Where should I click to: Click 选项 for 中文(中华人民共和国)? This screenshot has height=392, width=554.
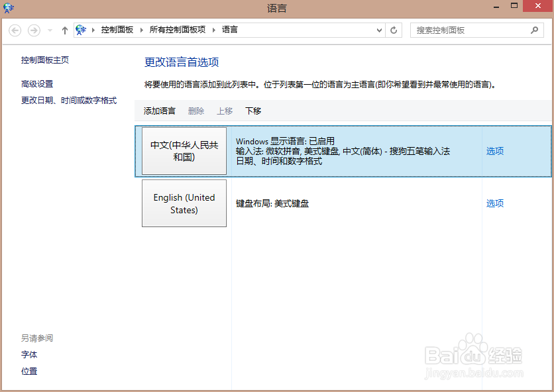tap(494, 151)
